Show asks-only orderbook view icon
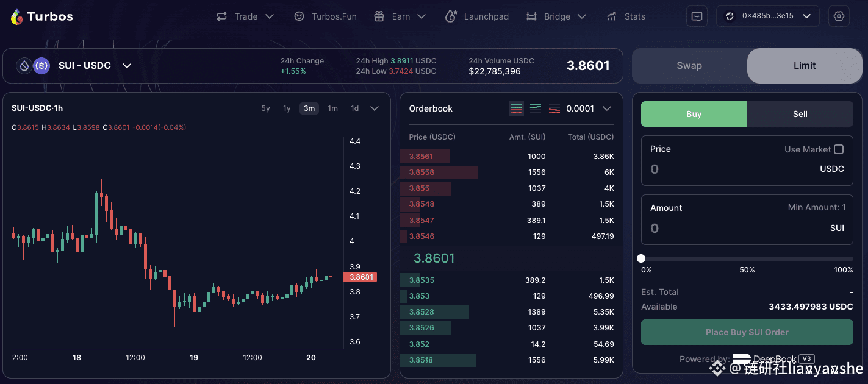868x384 pixels. point(554,108)
